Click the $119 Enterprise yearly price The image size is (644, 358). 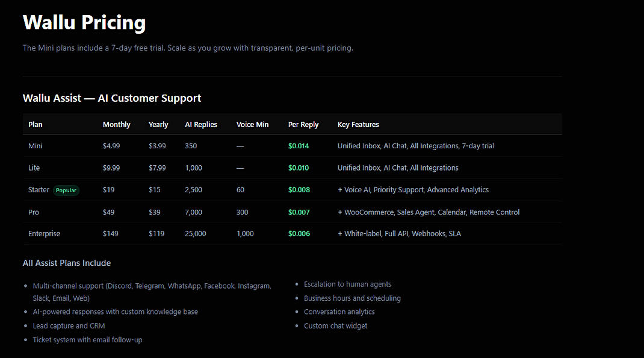click(x=156, y=233)
